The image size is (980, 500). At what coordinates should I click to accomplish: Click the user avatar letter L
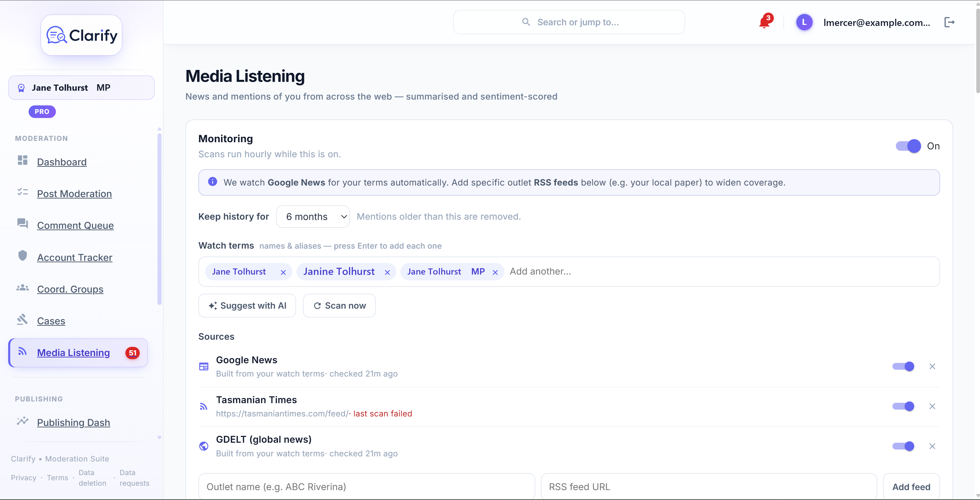tap(804, 22)
